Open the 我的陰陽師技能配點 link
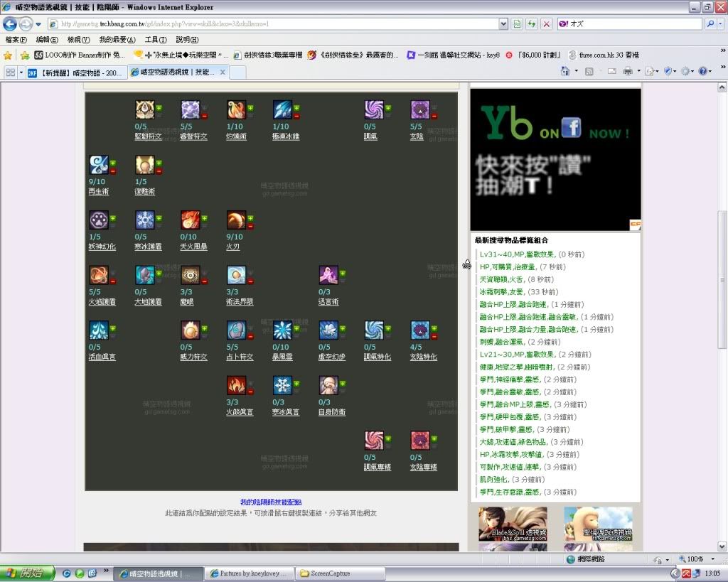Image resolution: width=728 pixels, height=582 pixels. pyautogui.click(x=271, y=502)
